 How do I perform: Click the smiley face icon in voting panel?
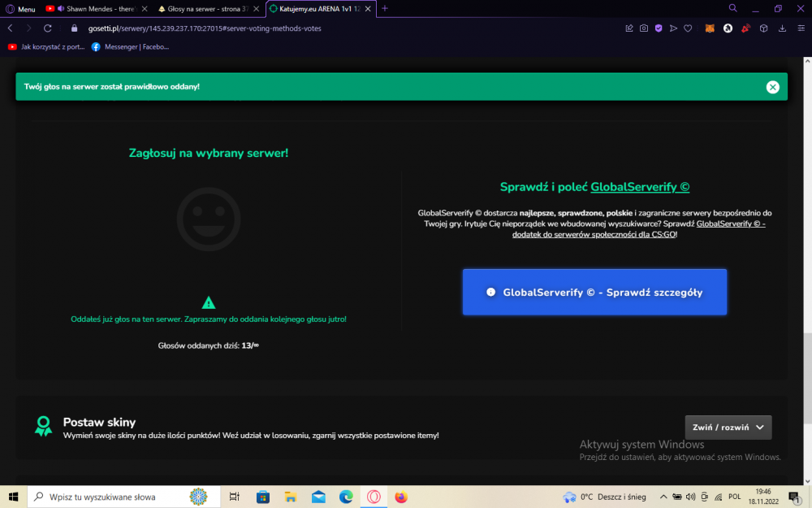click(208, 219)
